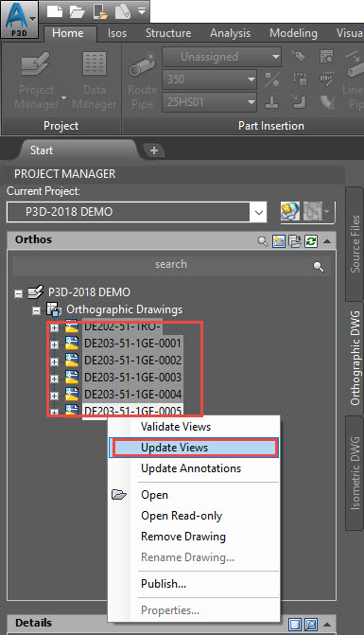
Task: Open the quick access toolbar customize arrow
Action: click(x=142, y=11)
